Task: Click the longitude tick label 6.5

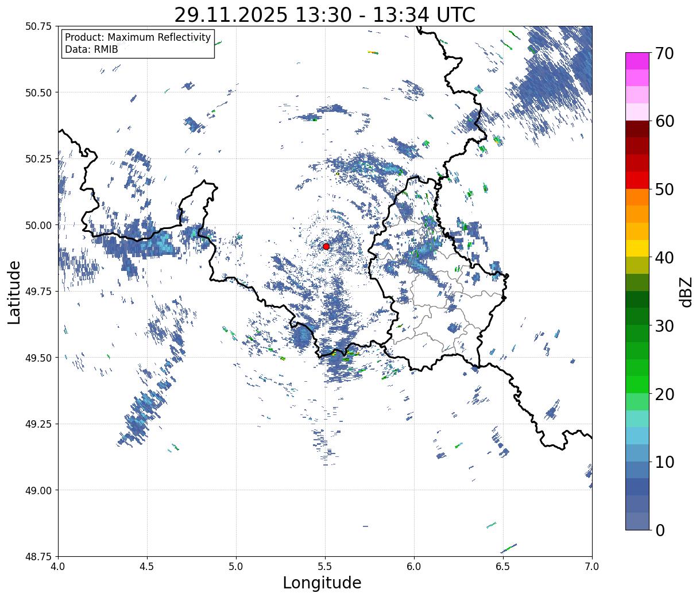Action: (503, 567)
